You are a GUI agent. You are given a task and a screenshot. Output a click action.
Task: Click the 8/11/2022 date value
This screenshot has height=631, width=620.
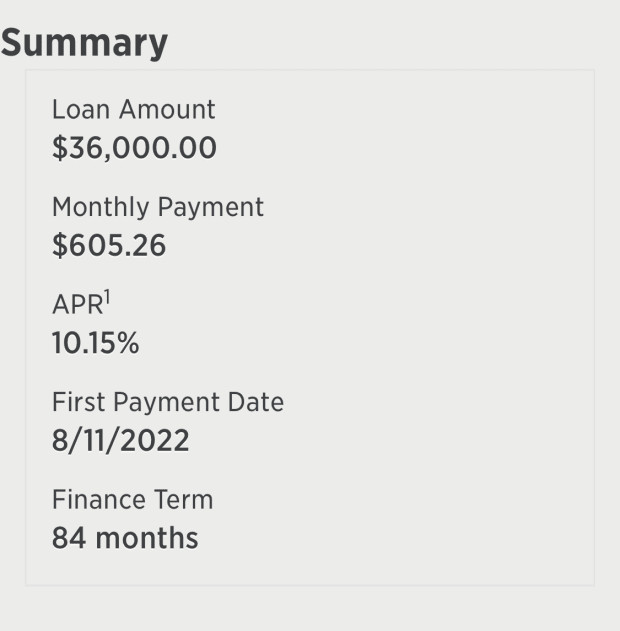[121, 440]
